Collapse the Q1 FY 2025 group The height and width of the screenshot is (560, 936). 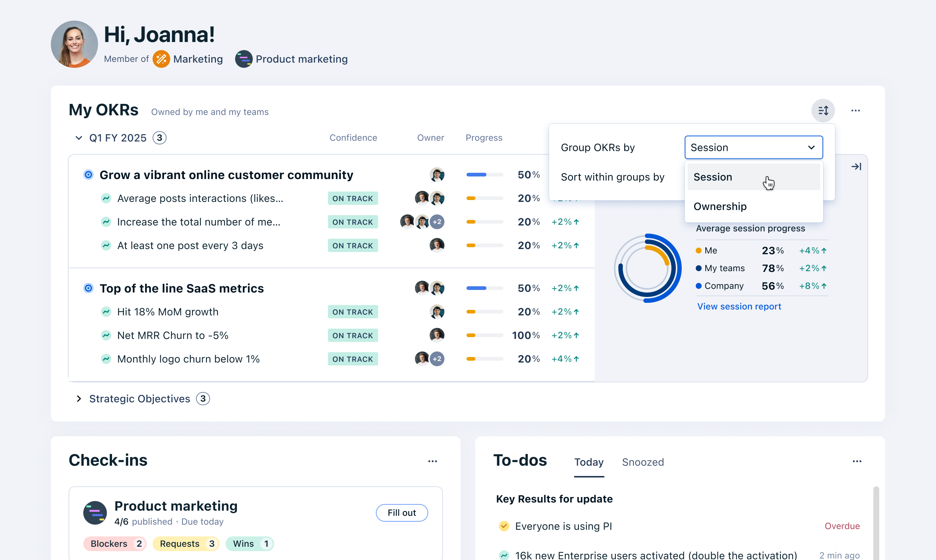[78, 138]
